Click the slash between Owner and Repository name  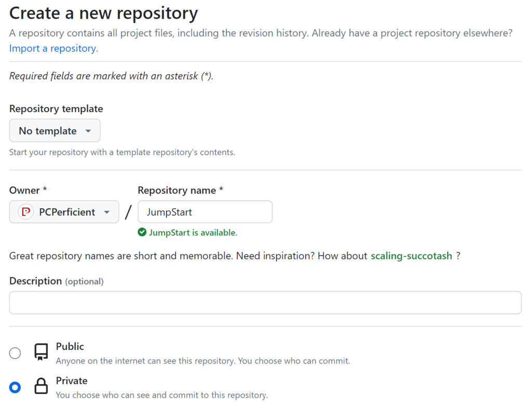tap(128, 212)
